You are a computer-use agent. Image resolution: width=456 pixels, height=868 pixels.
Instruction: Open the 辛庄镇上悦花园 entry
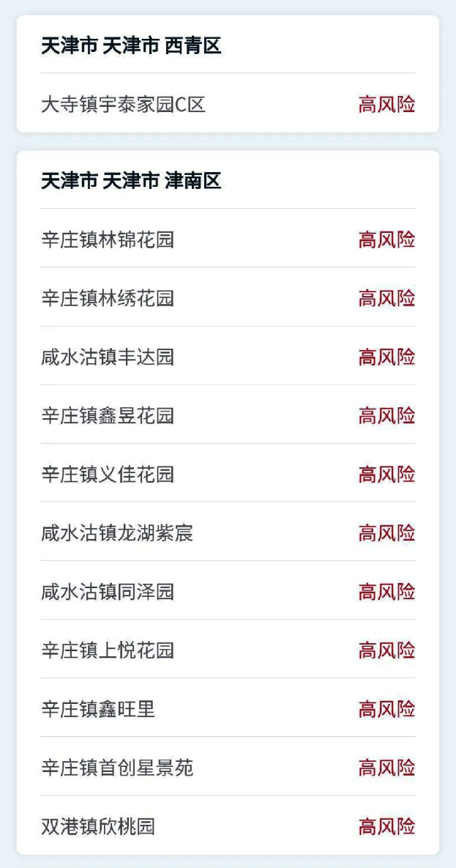228,650
